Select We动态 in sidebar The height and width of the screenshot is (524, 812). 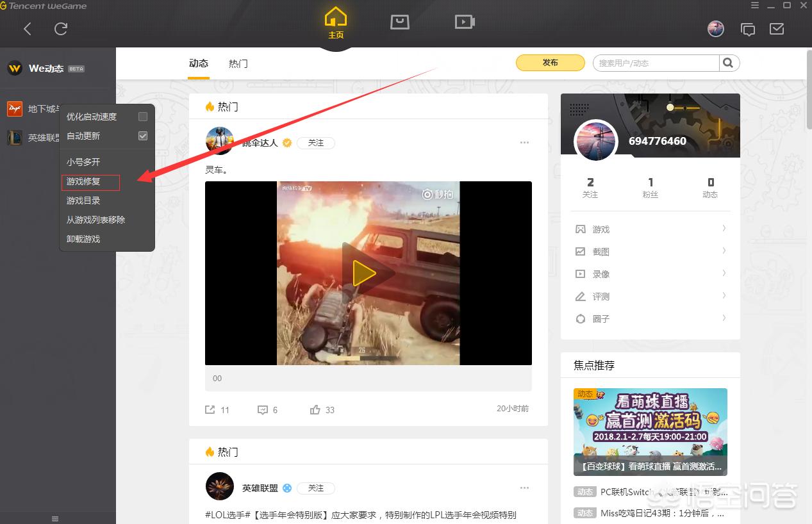(x=46, y=69)
